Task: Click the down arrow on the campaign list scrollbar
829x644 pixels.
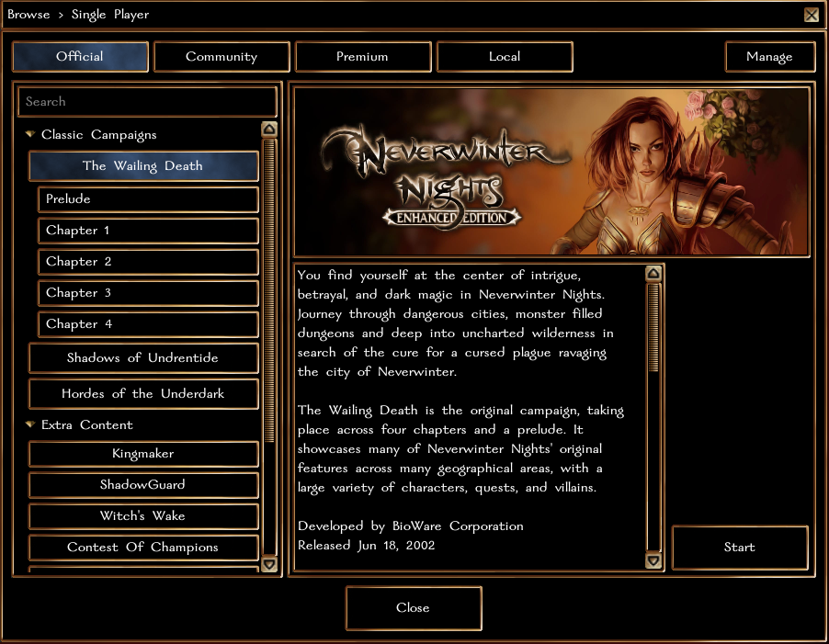Action: point(269,564)
